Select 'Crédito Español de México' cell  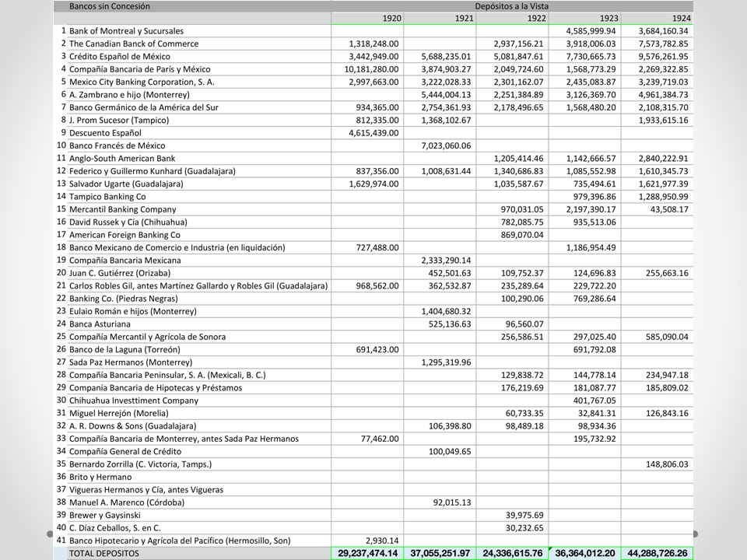[x=199, y=56]
